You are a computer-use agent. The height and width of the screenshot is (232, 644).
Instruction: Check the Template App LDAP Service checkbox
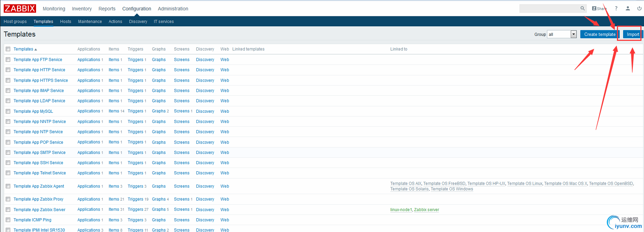8,101
